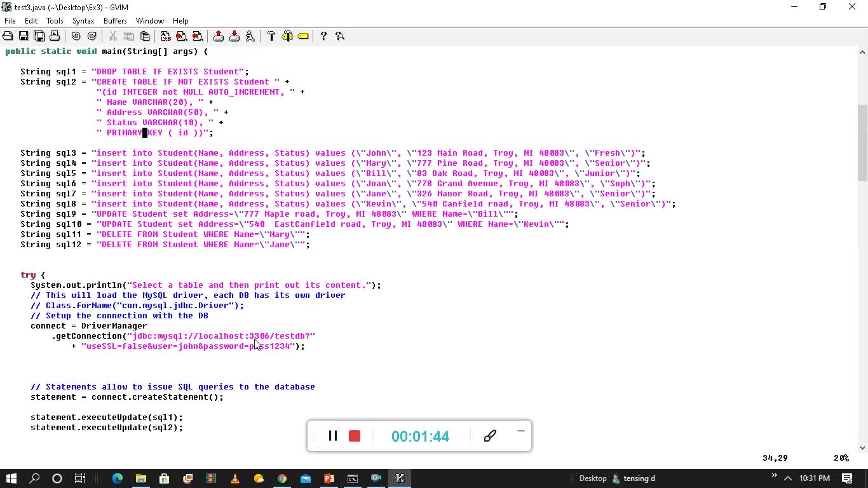Open Help with question mark icon
The width and height of the screenshot is (868, 488).
tap(323, 36)
